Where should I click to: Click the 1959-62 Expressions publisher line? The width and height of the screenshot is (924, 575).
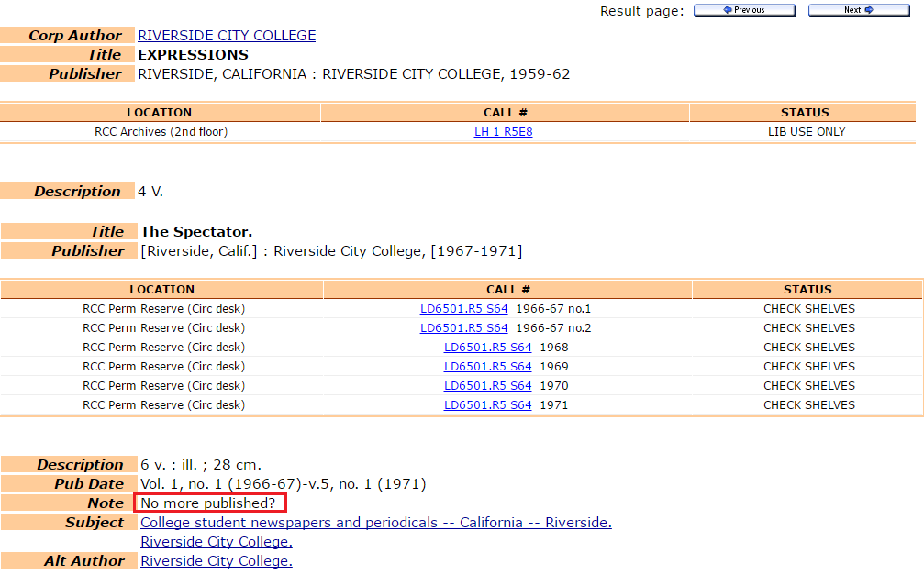pos(353,74)
